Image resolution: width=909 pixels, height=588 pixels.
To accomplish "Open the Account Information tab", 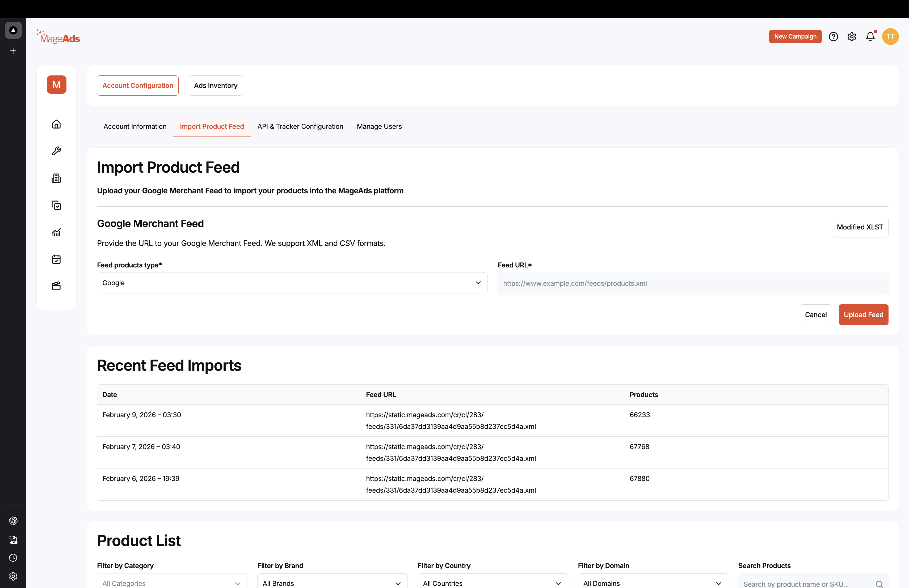I will (x=135, y=126).
